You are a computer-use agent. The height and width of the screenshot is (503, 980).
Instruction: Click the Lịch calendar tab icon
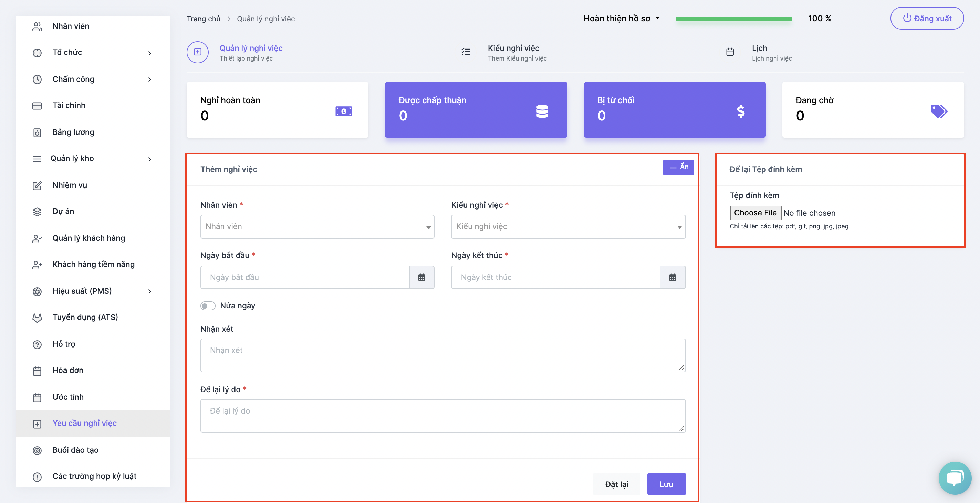pyautogui.click(x=730, y=52)
